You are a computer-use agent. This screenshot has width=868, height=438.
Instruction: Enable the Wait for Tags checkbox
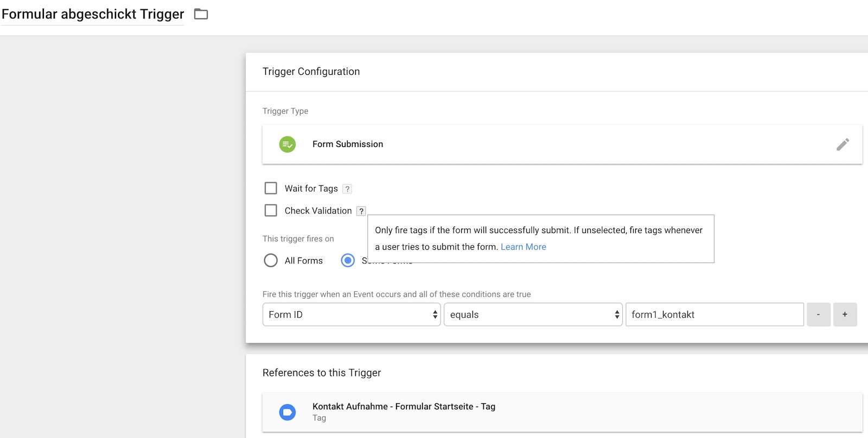pos(271,188)
